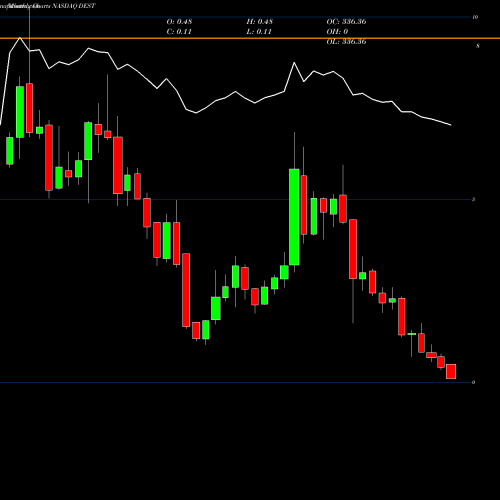Image resolution: width=500 pixels, height=500 pixels.
Task: Select the open value "O: 0.48"
Action: coord(179,22)
